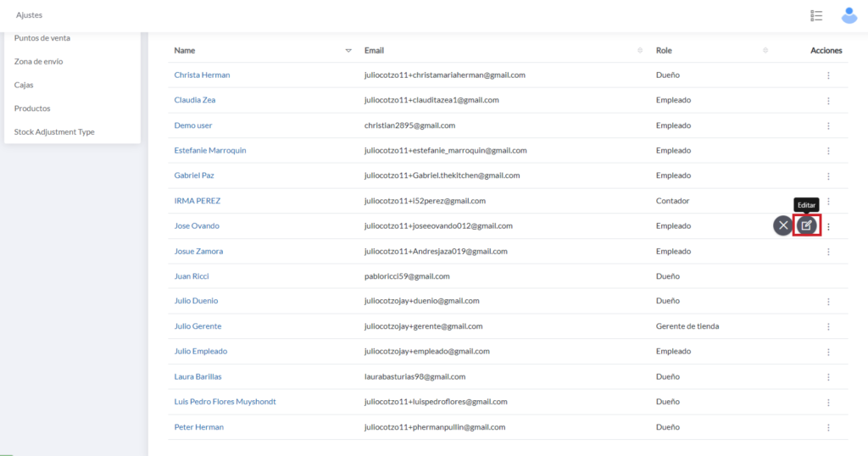This screenshot has height=456, width=868.
Task: Sort the table by Name column arrow
Action: click(348, 51)
